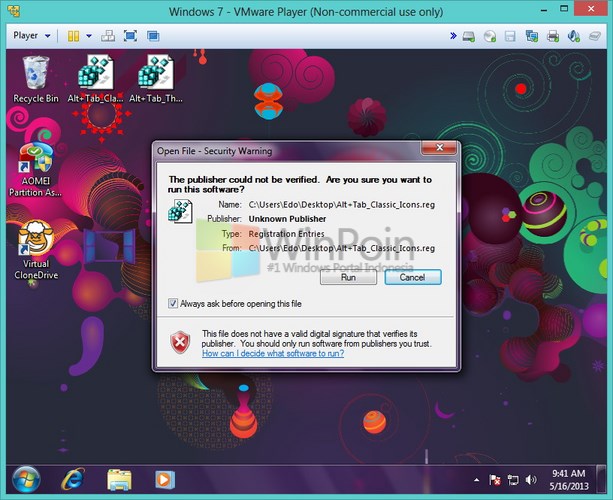Enter full screen mode icon in VMware toolbar
This screenshot has height=500, width=613.
pos(130,36)
